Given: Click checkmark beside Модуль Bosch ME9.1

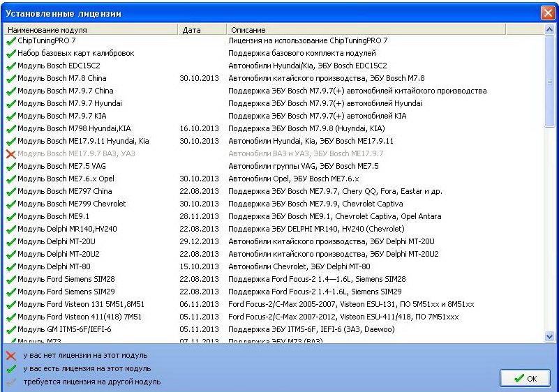Looking at the screenshot, I should tap(11, 217).
